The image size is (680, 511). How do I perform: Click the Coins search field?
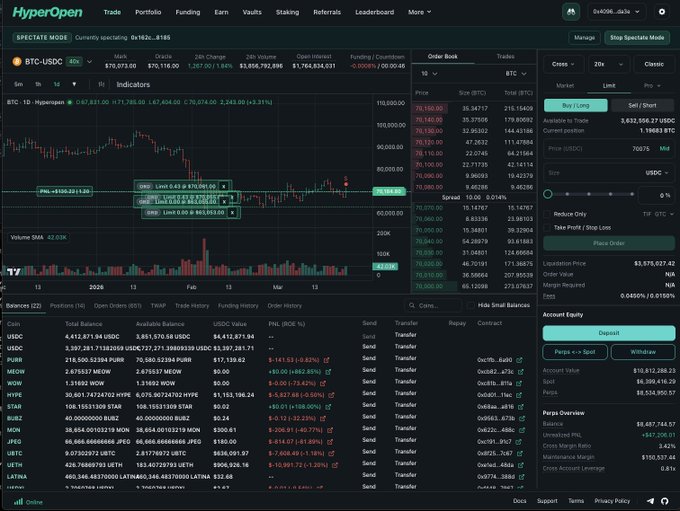pyautogui.click(x=432, y=305)
